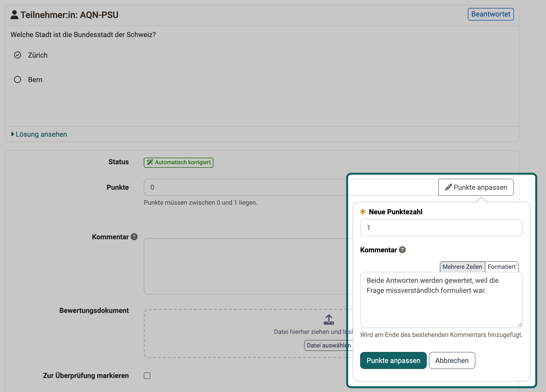Click the upload icon in Bewertungsdokument area
Screen dimensions: 546x392
point(329,320)
